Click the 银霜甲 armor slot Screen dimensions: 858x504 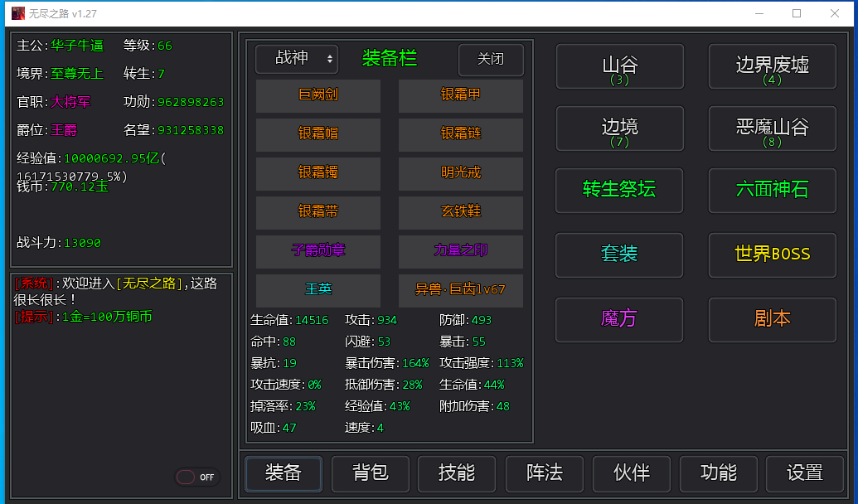[x=461, y=95]
